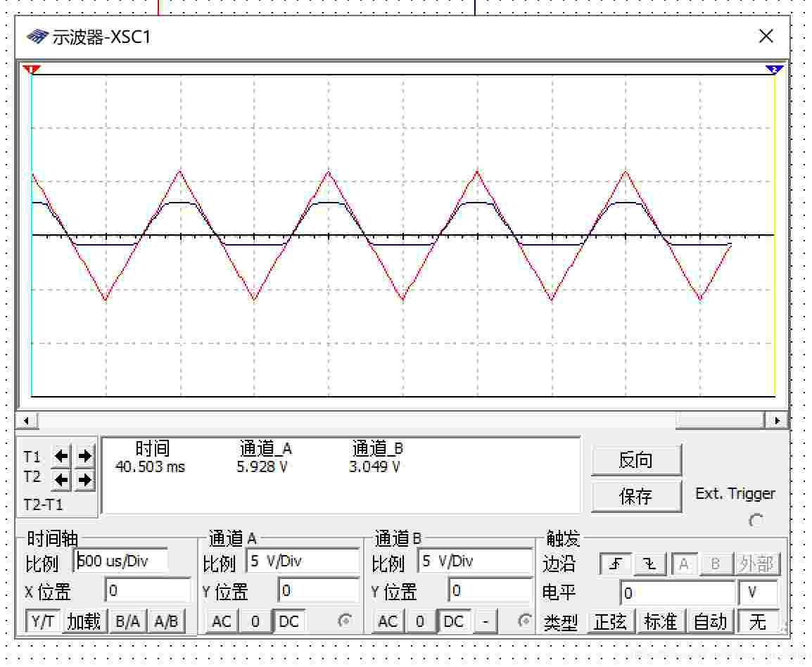Click the 保存 save button
The width and height of the screenshot is (812, 667).
(x=637, y=497)
